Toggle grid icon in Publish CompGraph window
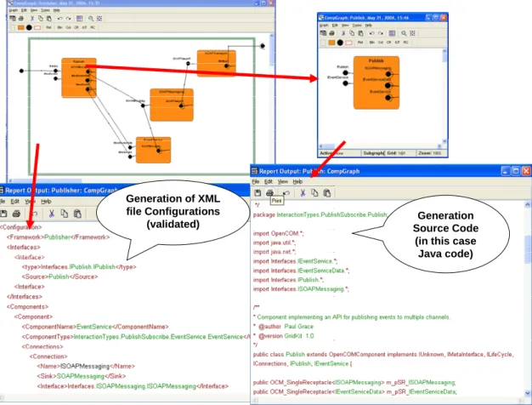 pos(392,33)
